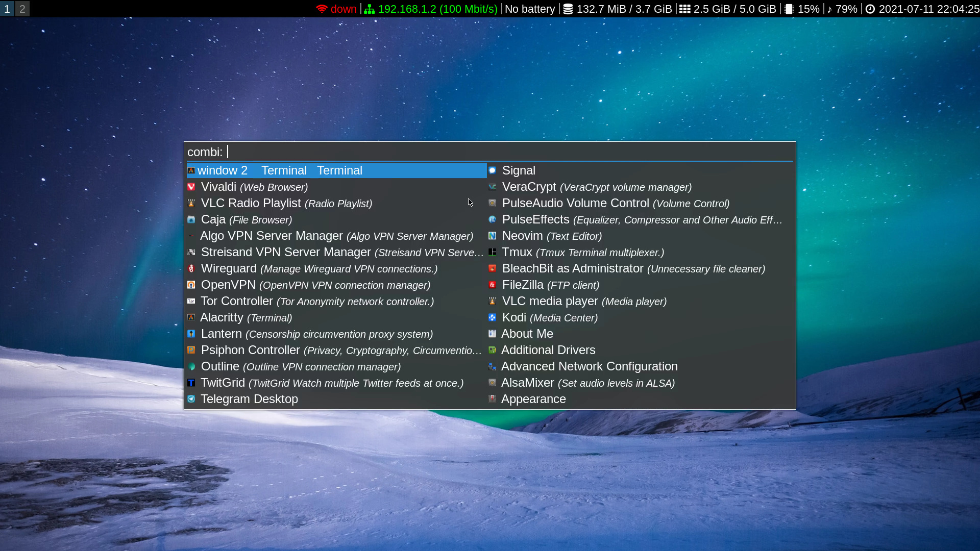Click the OpenVPN icon
This screenshot has height=551, width=980.
coord(191,285)
